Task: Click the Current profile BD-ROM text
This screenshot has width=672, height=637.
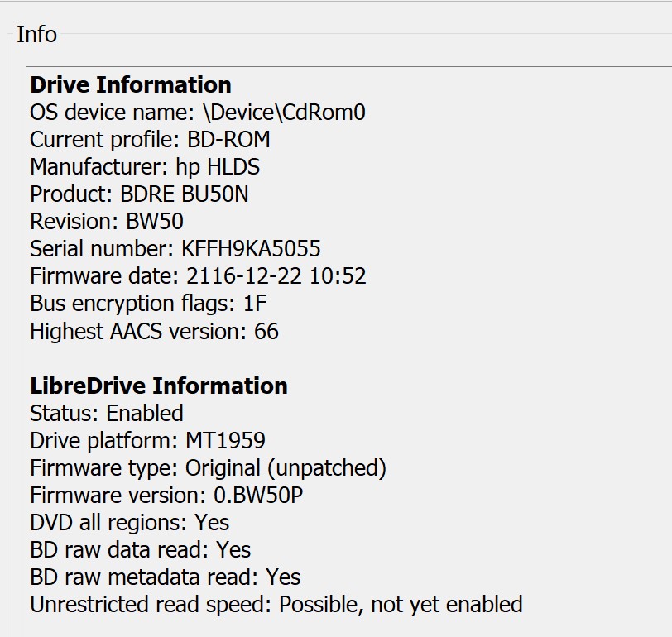Action: pyautogui.click(x=150, y=140)
